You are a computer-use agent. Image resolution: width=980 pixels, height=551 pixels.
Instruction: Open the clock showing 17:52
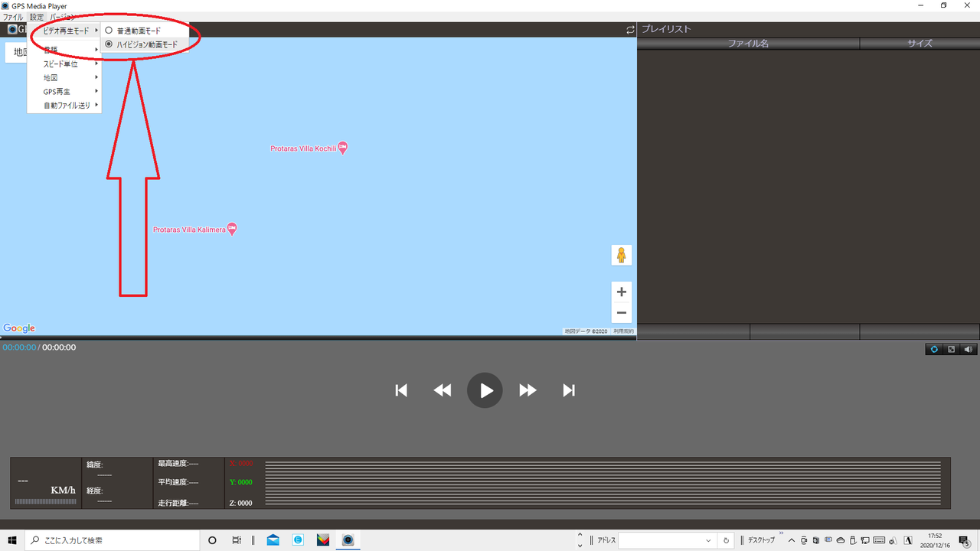coord(935,540)
